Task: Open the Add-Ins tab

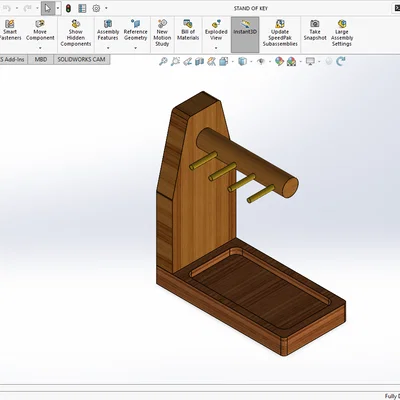Action: pyautogui.click(x=13, y=60)
